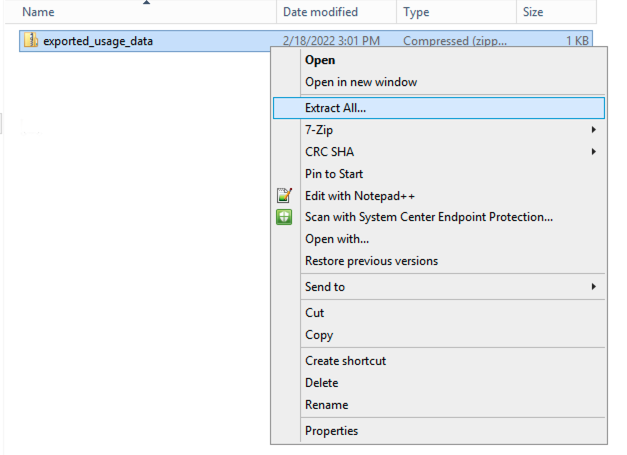Click the zip folder icon for exported_usage_data
Screen dimensions: 627x455
[x=31, y=41]
